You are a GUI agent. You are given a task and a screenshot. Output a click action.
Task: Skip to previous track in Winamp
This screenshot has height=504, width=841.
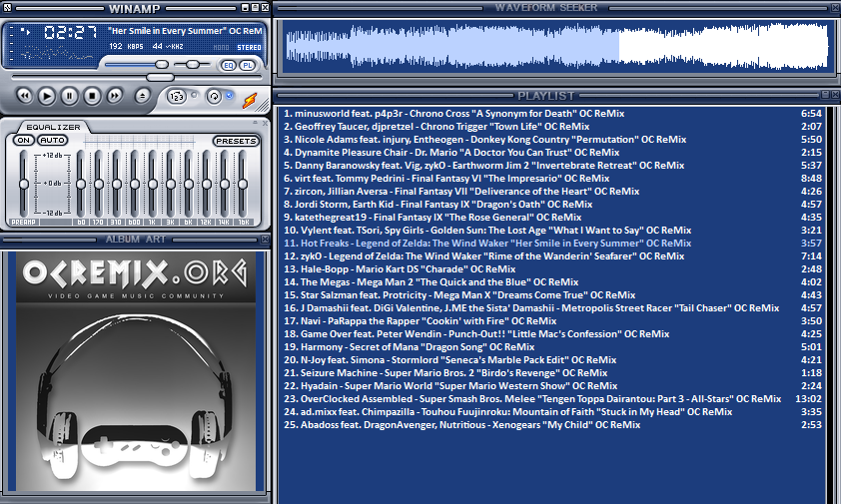click(x=24, y=96)
